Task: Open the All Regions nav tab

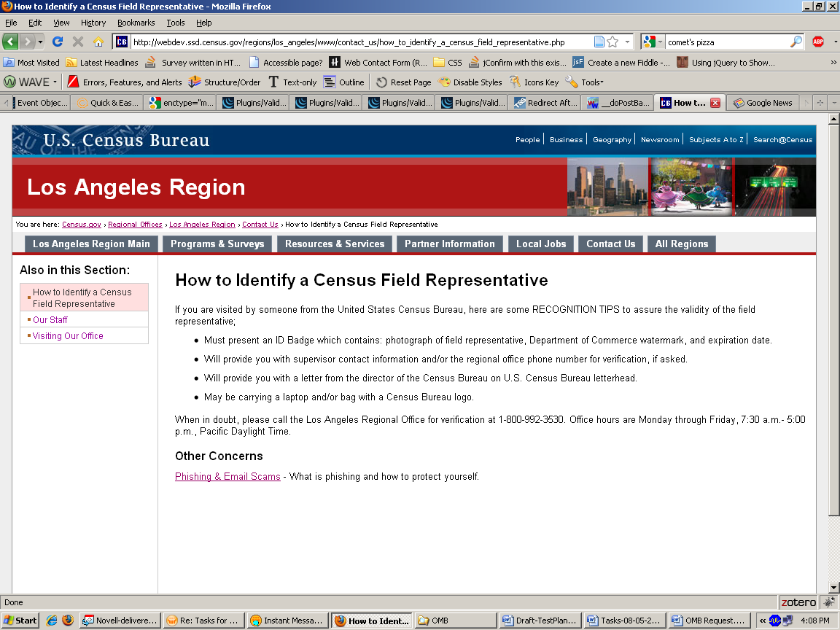Action: [682, 244]
